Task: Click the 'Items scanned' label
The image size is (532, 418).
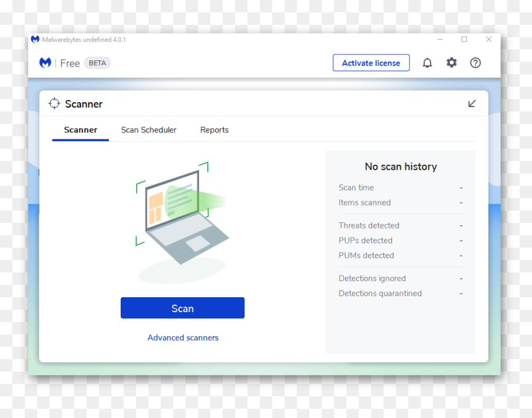Action: [x=365, y=202]
